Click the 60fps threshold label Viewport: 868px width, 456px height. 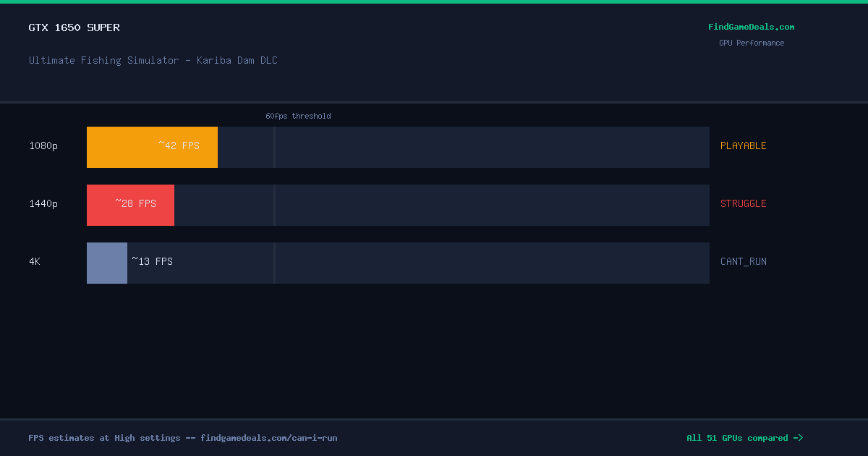pyautogui.click(x=298, y=116)
